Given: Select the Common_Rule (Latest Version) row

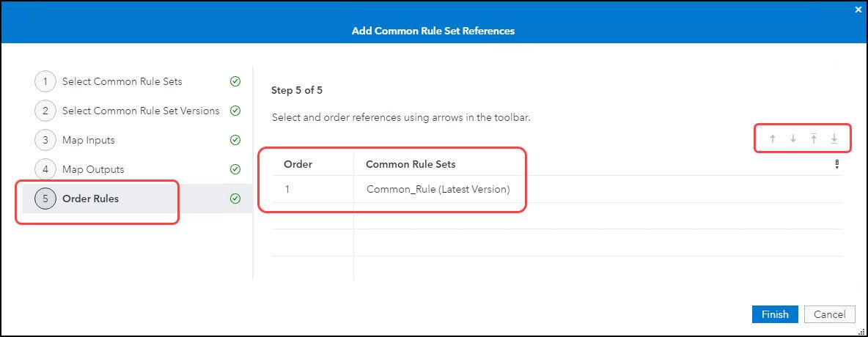Looking at the screenshot, I should click(438, 189).
